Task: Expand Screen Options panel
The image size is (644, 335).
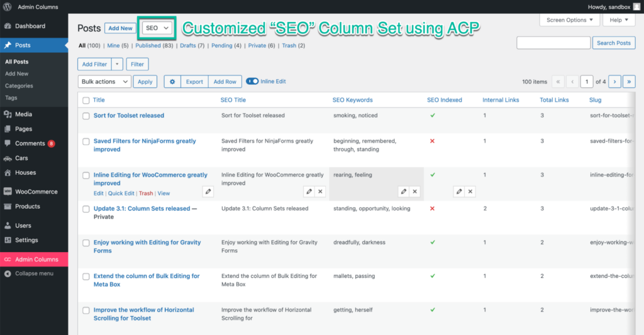Action: tap(570, 19)
